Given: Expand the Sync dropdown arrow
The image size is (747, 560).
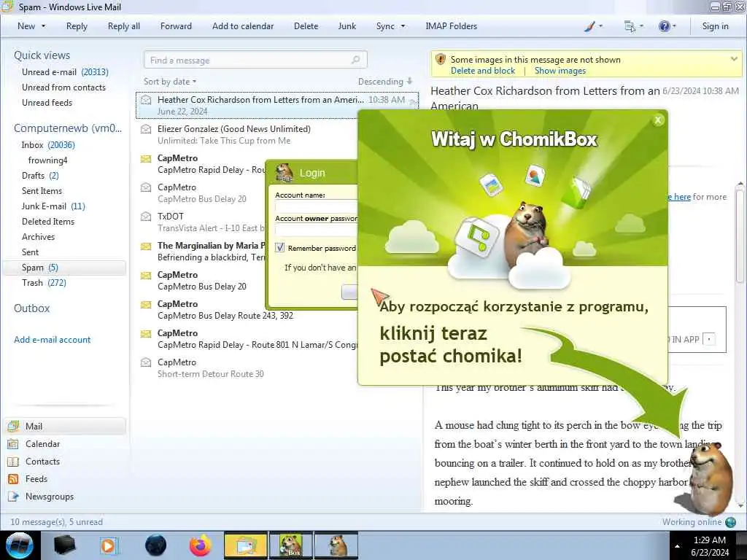Looking at the screenshot, I should coord(403,26).
